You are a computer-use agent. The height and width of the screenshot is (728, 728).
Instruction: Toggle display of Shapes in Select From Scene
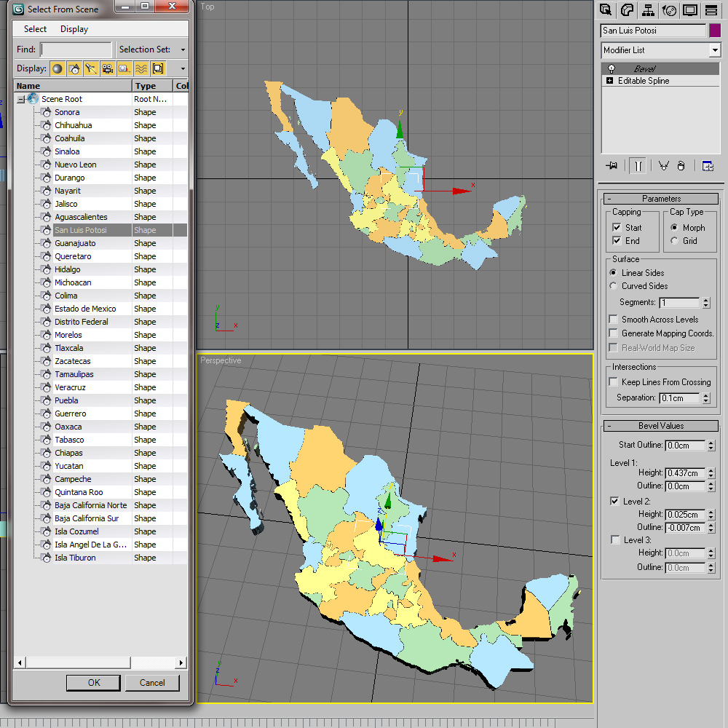[74, 68]
